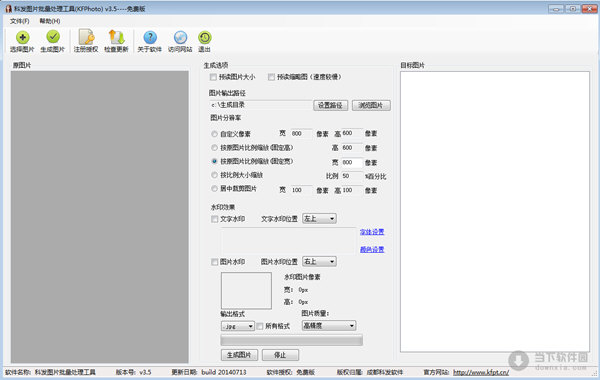600x380 pixels.
Task: Click the crop height field 100
Action: click(x=352, y=190)
